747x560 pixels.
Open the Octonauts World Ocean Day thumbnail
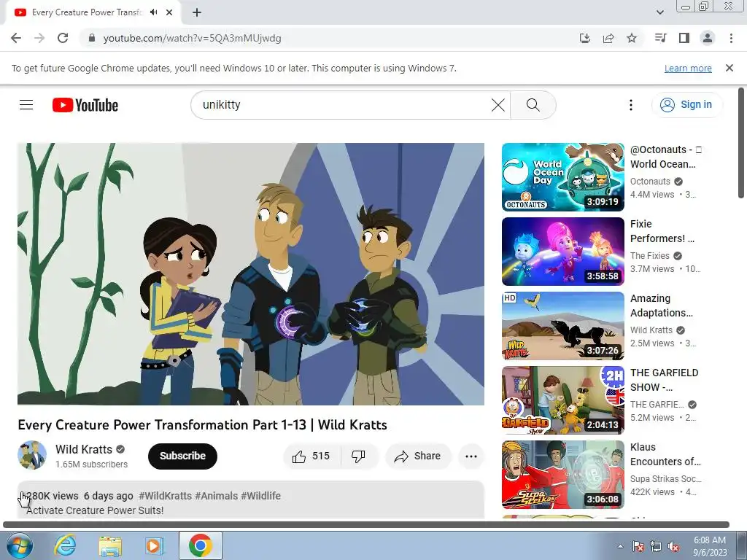click(562, 177)
